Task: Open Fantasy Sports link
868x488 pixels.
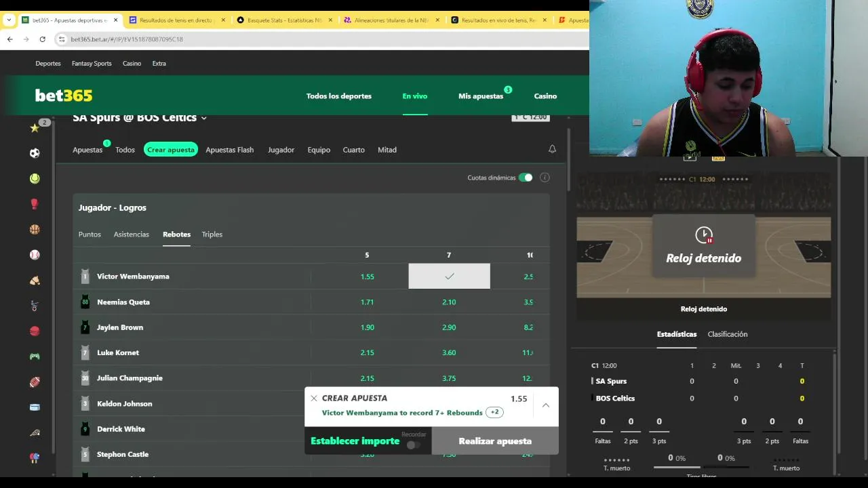Action: point(92,64)
